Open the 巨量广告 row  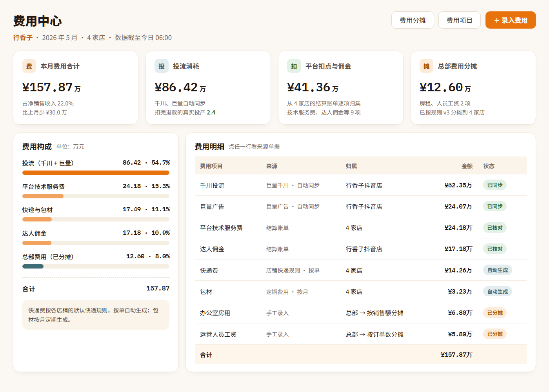[x=361, y=206]
